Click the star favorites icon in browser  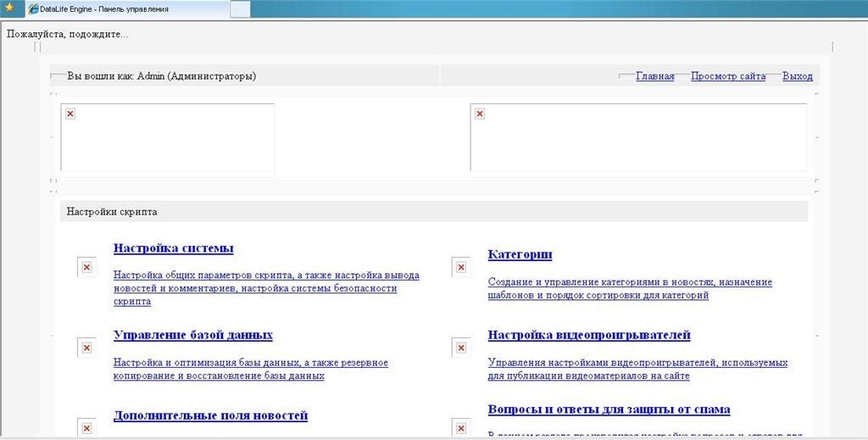[9, 8]
